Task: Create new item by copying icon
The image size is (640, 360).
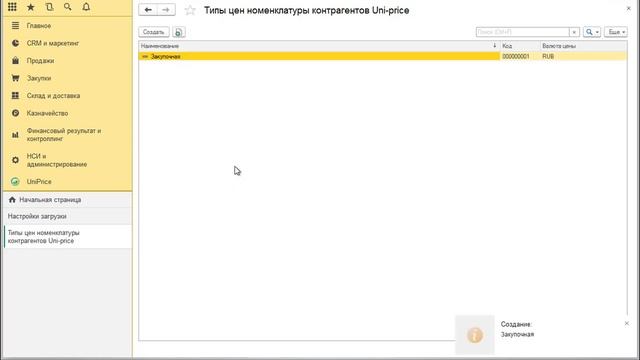Action: (x=179, y=32)
